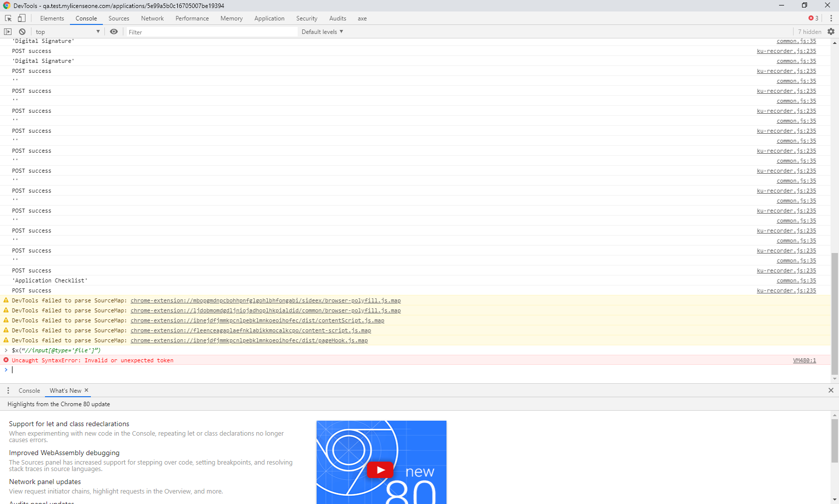Toggle the device toolbar

coord(21,18)
